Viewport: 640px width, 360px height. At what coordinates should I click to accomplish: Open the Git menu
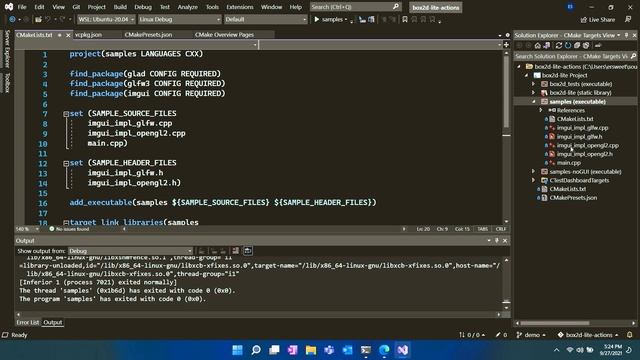tap(76, 7)
